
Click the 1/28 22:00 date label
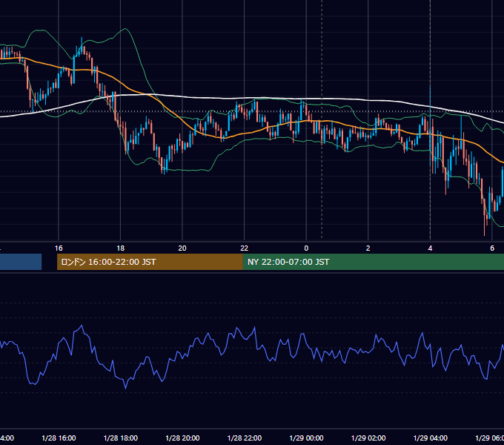pyautogui.click(x=245, y=438)
